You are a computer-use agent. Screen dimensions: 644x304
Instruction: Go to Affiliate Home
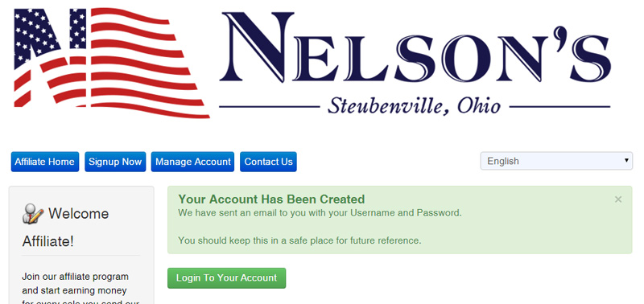(45, 162)
